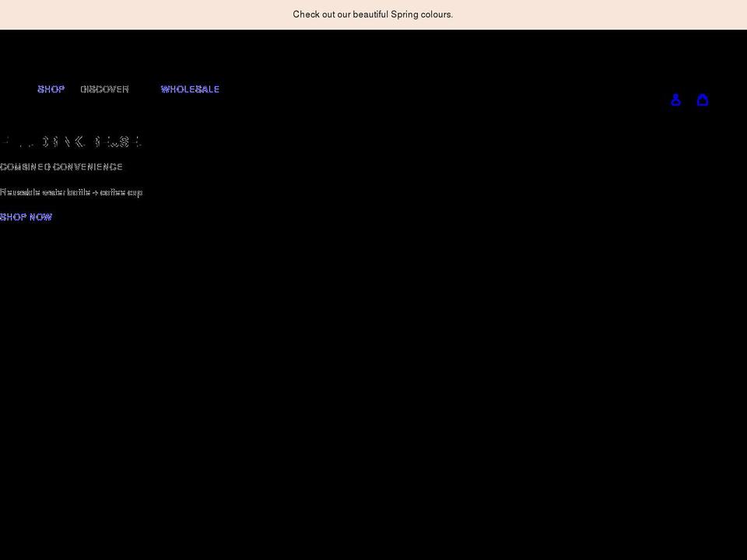Select DISCOVER in the navigation bar

pos(104,89)
